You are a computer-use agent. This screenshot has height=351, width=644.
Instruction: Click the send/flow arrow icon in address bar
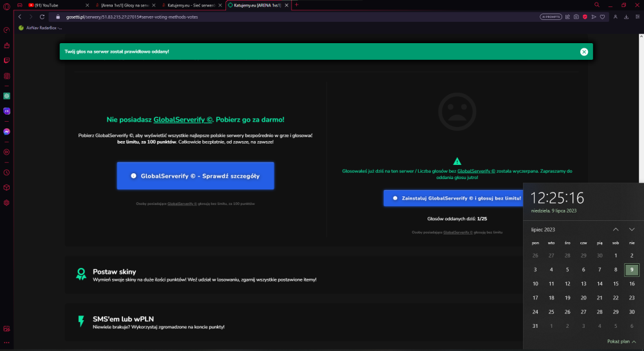pos(594,17)
